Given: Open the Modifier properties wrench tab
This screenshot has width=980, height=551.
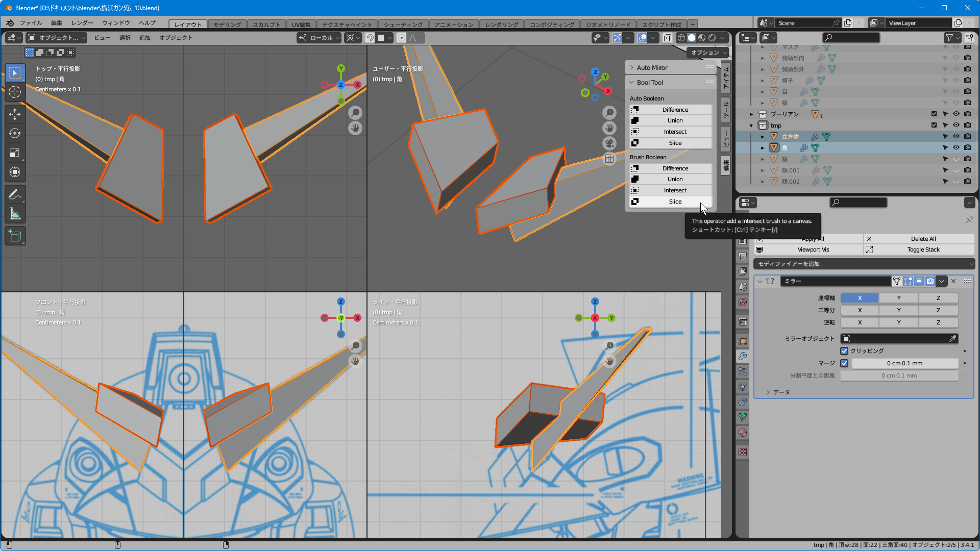Looking at the screenshot, I should (x=743, y=356).
